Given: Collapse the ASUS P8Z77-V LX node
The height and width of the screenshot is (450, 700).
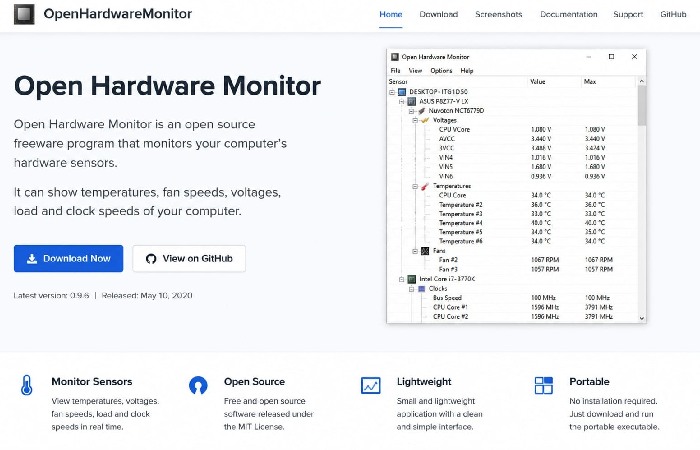Looking at the screenshot, I should 402,101.
